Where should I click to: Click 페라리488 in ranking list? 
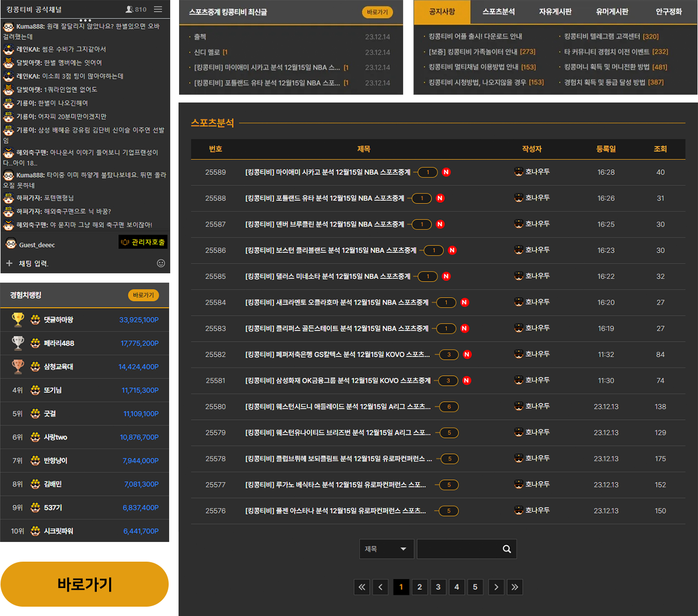[x=59, y=343]
